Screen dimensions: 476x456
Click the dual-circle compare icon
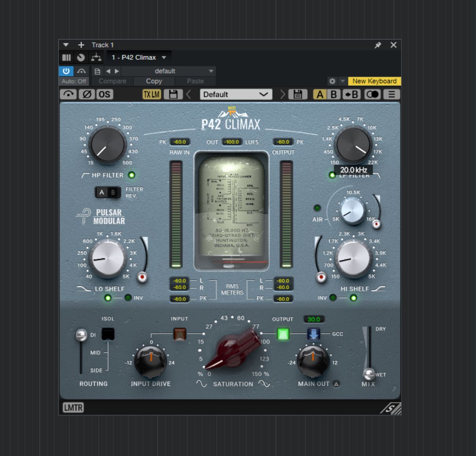(x=372, y=95)
